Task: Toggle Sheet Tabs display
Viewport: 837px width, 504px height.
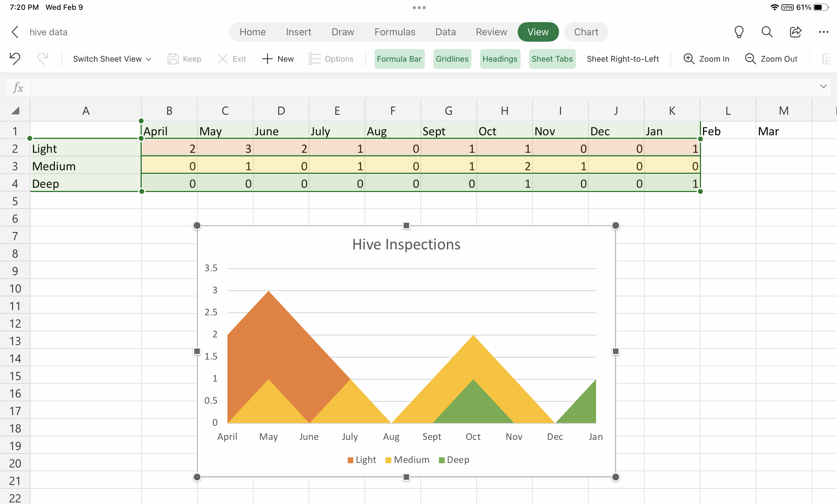Action: point(552,59)
